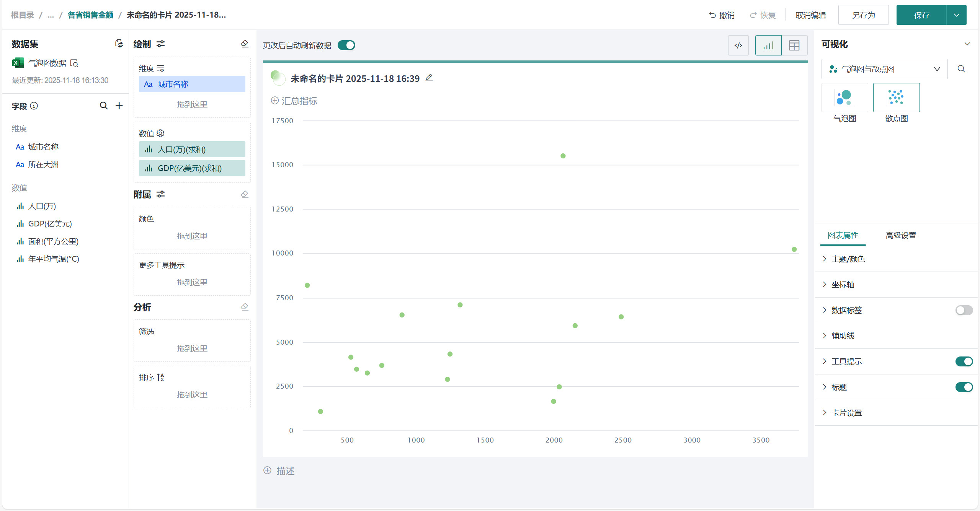Select the 气泡图 chart thumbnail

(844, 98)
